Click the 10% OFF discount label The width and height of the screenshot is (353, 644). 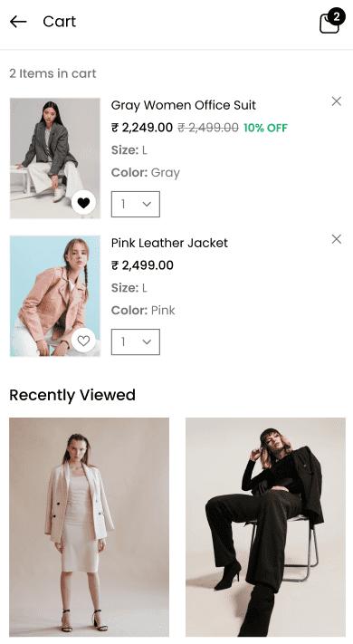click(x=265, y=128)
